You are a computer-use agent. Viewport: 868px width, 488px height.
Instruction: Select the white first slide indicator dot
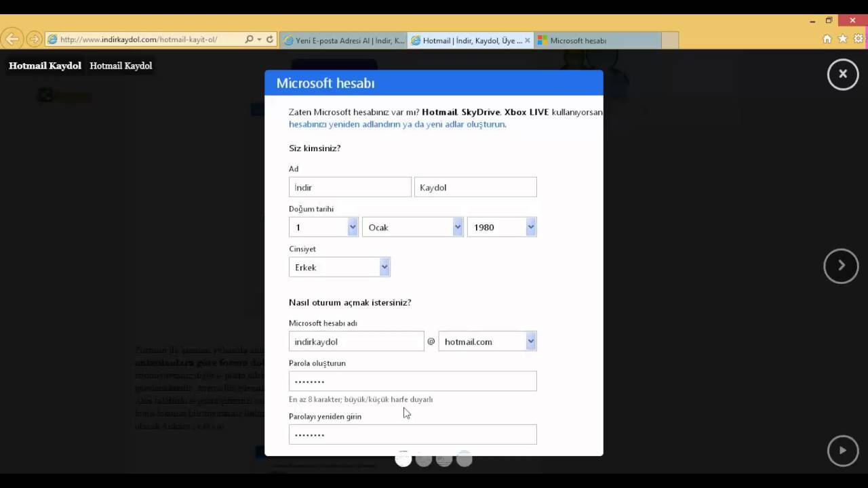(x=403, y=460)
